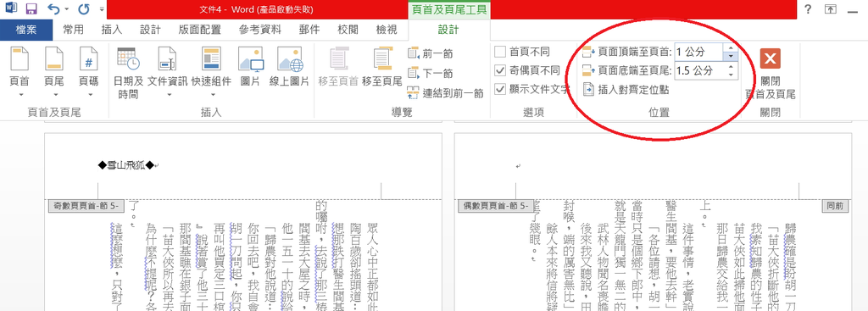Viewport: 868px width, 311px height.
Task: Click the 頁面頂端至頁首 value field
Action: coord(698,52)
